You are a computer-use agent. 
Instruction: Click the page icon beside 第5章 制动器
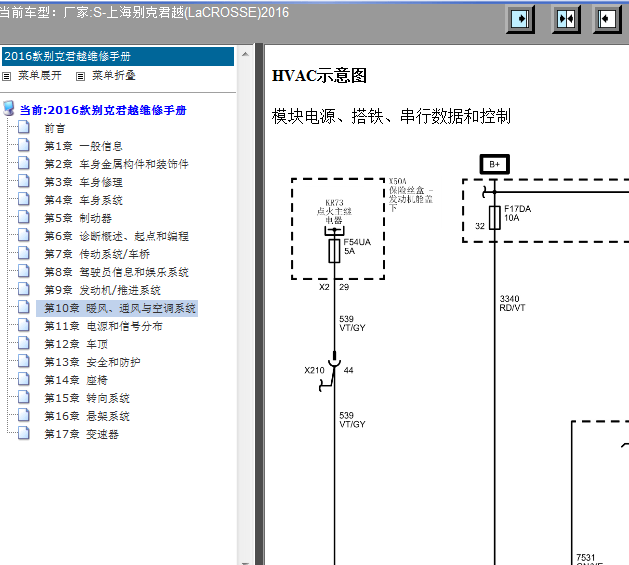click(x=24, y=217)
